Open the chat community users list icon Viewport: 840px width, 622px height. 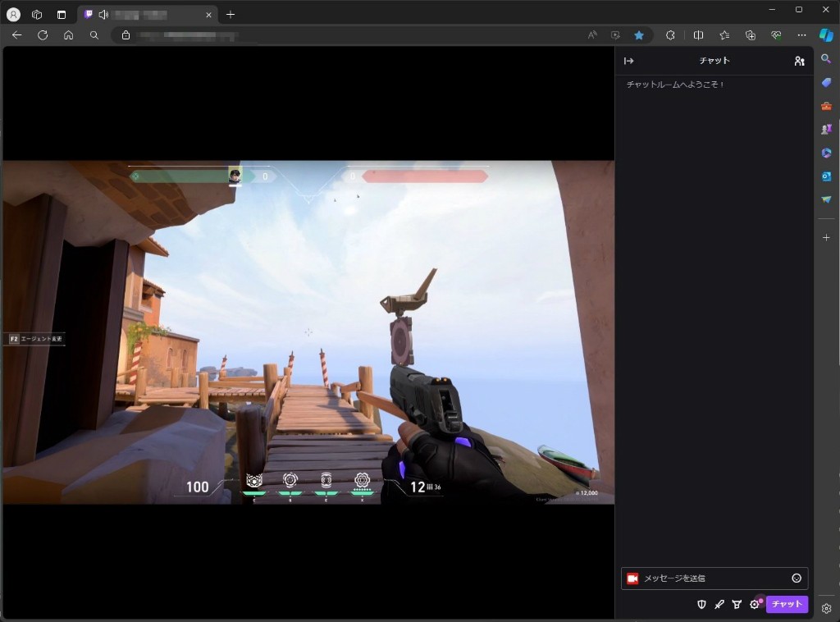(799, 61)
